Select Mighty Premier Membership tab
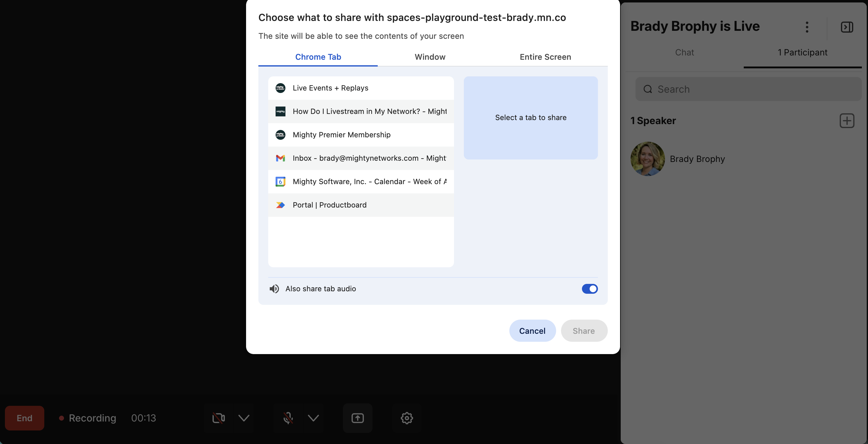This screenshot has height=444, width=868. [361, 135]
